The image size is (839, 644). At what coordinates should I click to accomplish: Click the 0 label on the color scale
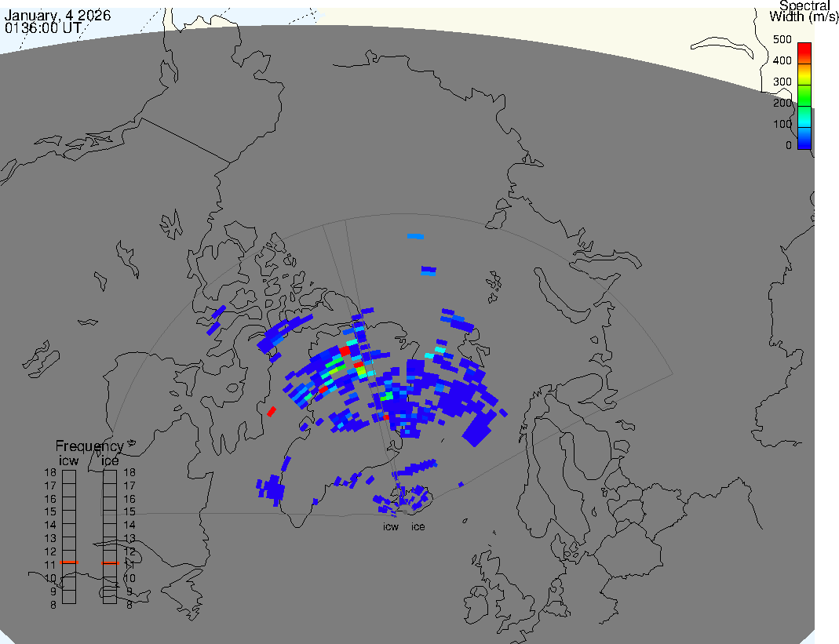(x=788, y=145)
